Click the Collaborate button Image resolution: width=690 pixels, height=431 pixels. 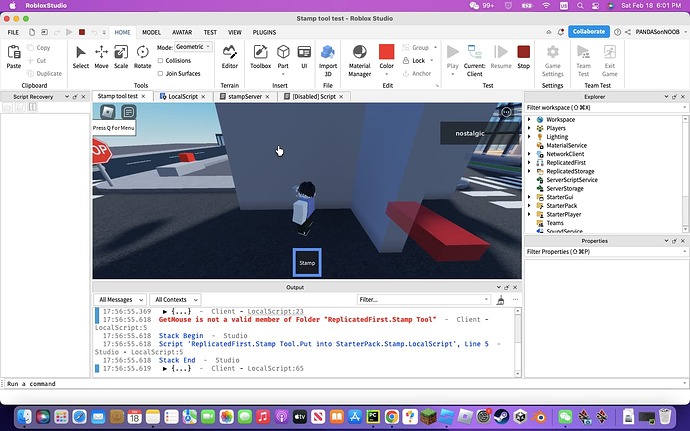[588, 32]
